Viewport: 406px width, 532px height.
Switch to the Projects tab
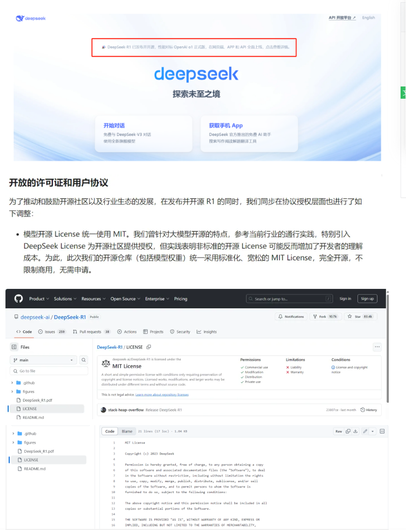pos(154,332)
